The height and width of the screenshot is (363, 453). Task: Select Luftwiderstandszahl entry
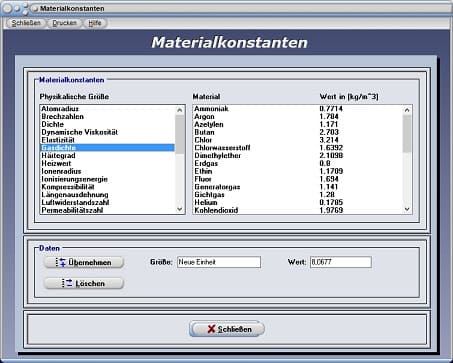click(x=107, y=203)
